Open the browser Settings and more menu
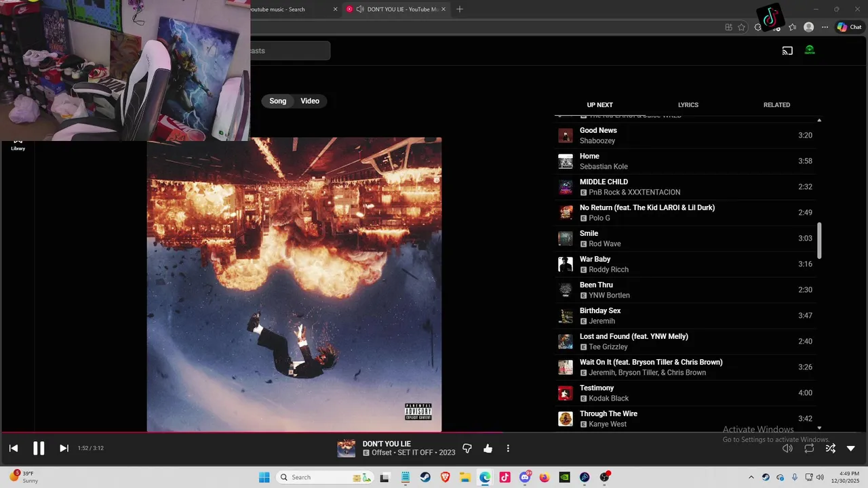The height and width of the screenshot is (488, 868). [825, 27]
